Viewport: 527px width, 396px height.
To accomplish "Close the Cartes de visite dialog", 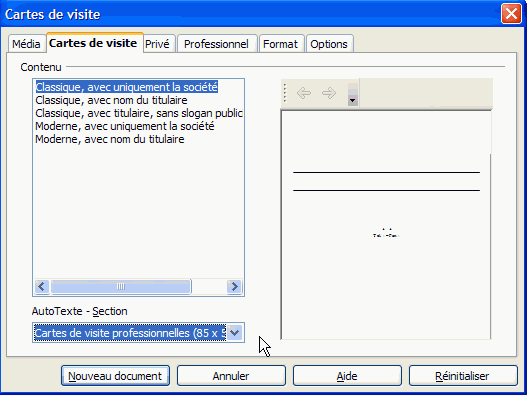I will click(x=511, y=14).
